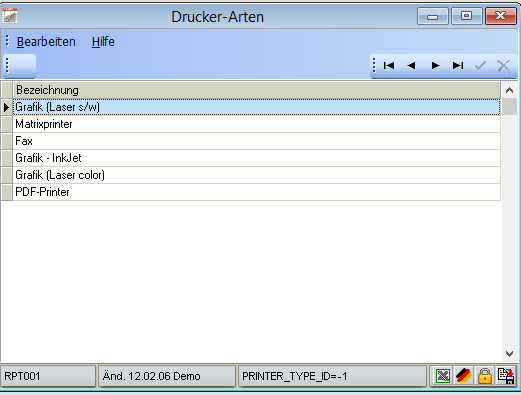Click the Bezeichnung column header
Image resolution: width=521 pixels, height=395 pixels.
pos(257,90)
